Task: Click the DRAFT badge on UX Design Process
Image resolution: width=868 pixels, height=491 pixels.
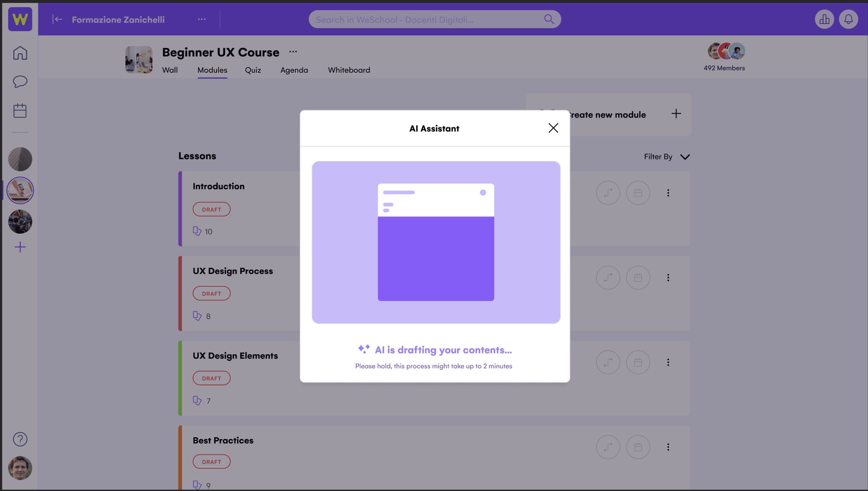Action: click(x=211, y=293)
